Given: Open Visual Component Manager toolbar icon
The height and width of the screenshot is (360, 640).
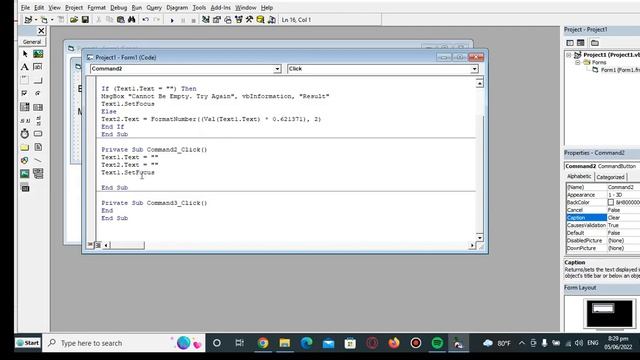Looking at the screenshot, I should click(x=271, y=20).
